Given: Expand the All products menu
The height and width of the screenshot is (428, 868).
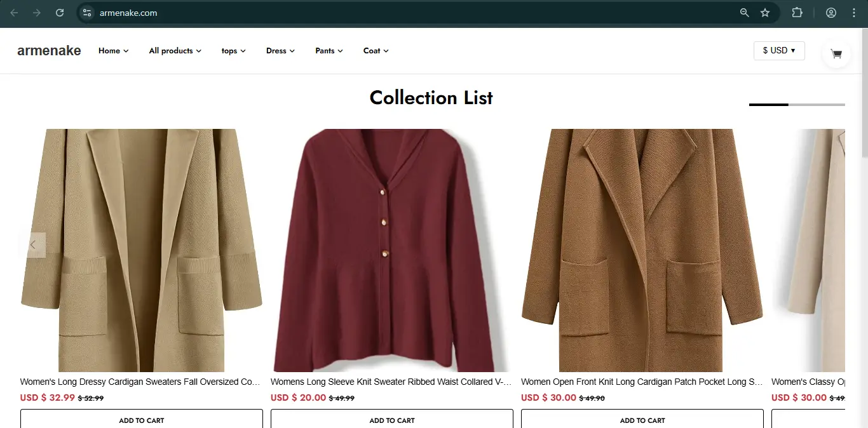Looking at the screenshot, I should 175,51.
